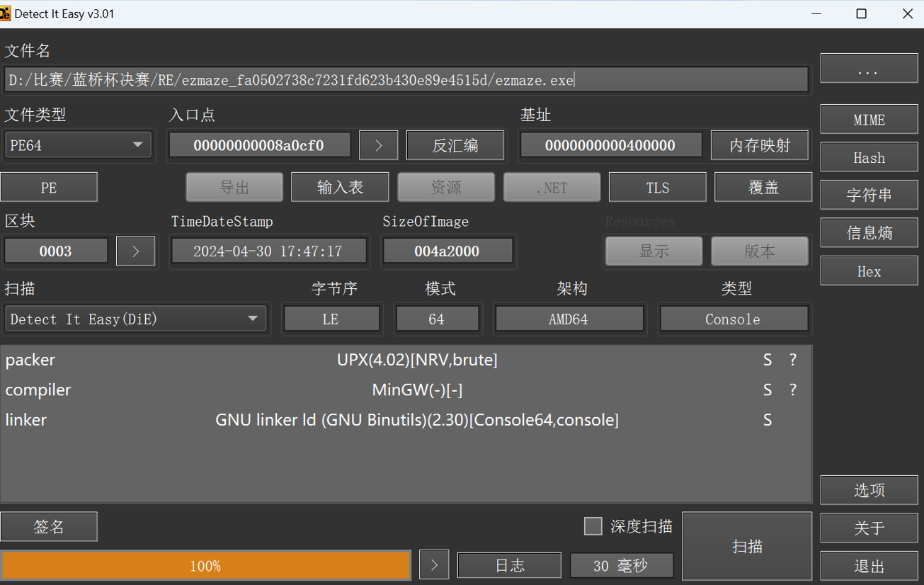Click the arrow button next to progress bar
Image resolution: width=924 pixels, height=585 pixels.
pos(434,565)
